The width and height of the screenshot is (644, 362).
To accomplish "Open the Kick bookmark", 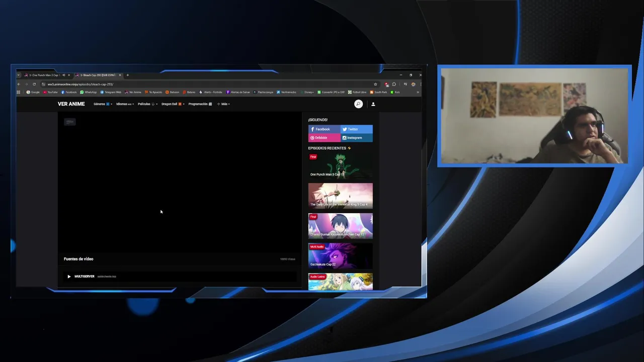I will [x=395, y=92].
